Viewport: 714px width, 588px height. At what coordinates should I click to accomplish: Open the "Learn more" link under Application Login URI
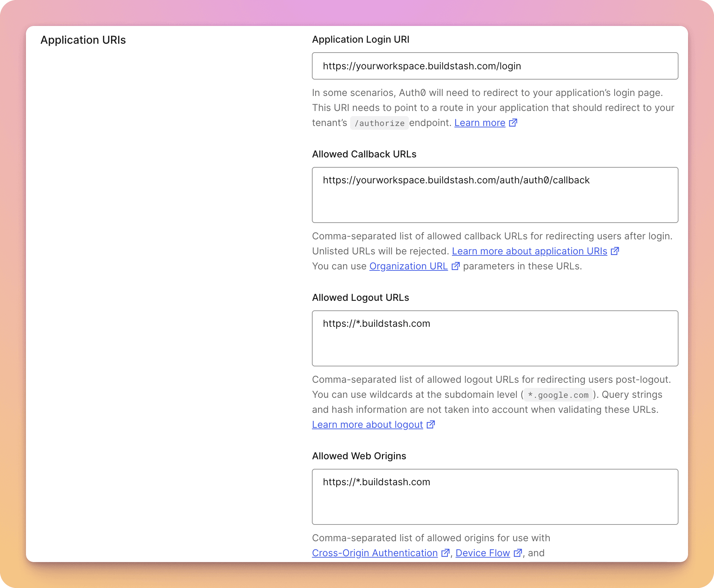480,123
